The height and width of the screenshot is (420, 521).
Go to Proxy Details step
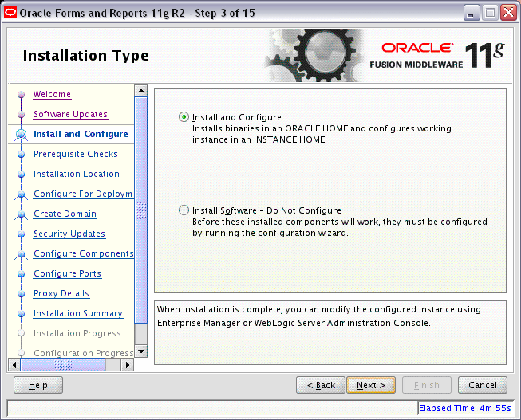coord(61,293)
